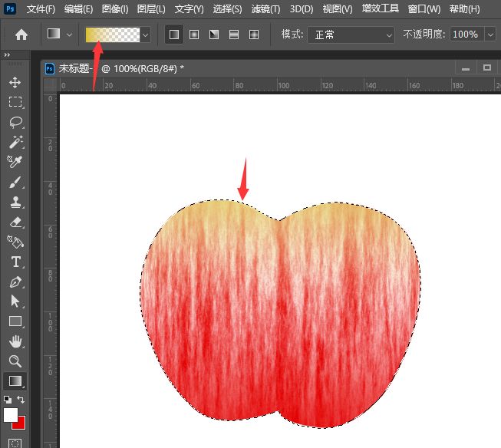Image resolution: width=501 pixels, height=448 pixels.
Task: Select the Rectangle shape tool
Action: click(15, 321)
